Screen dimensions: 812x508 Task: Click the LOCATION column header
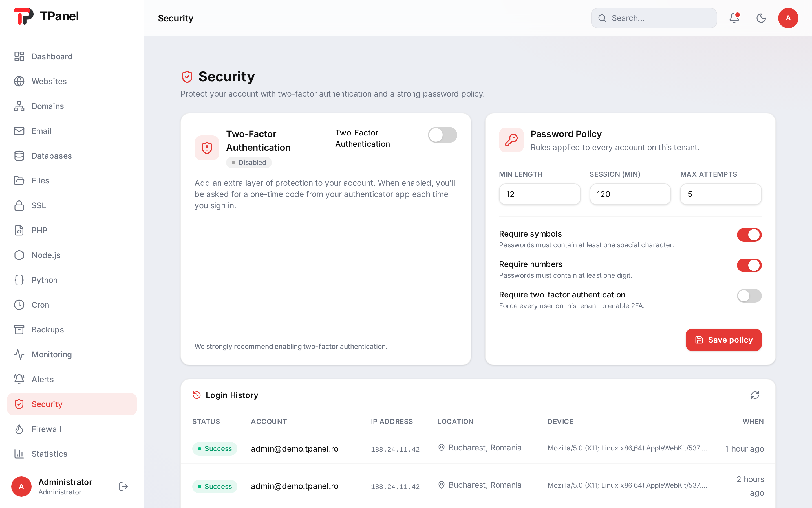tap(455, 421)
